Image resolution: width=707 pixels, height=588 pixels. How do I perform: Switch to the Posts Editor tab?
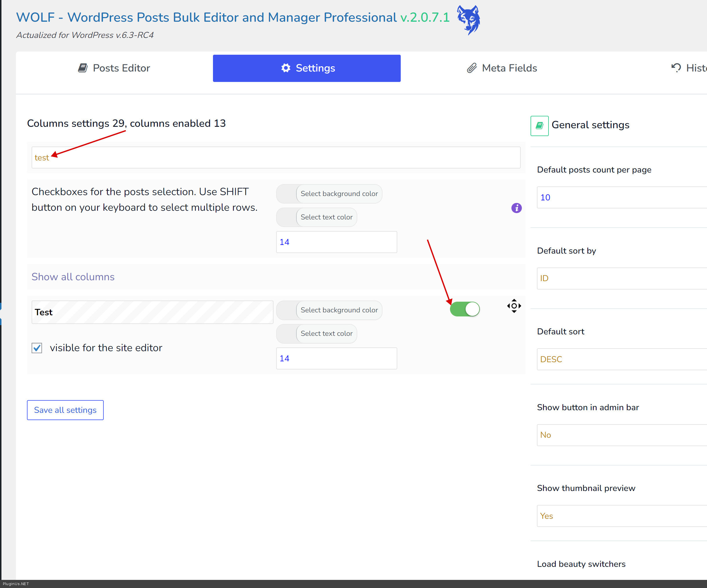114,68
